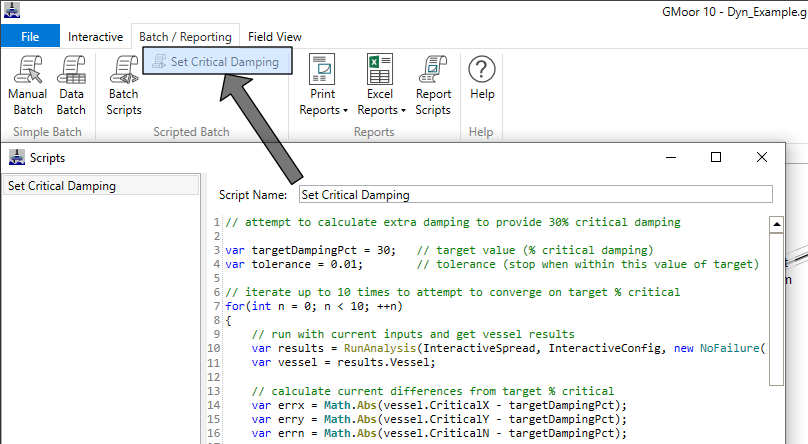This screenshot has width=808, height=444.
Task: Run the Set Critical Damping ribbon script
Action: click(217, 61)
